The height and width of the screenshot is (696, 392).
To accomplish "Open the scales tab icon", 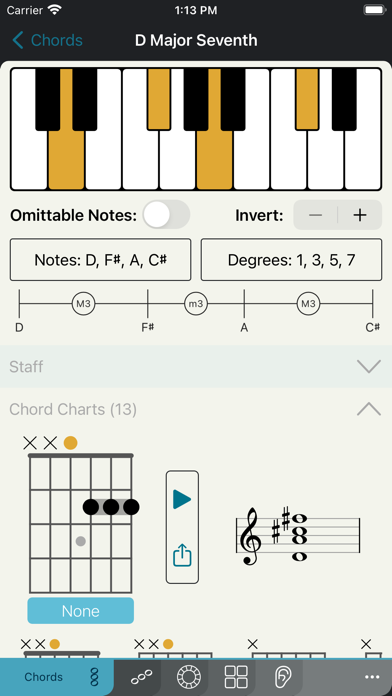I will 142,677.
